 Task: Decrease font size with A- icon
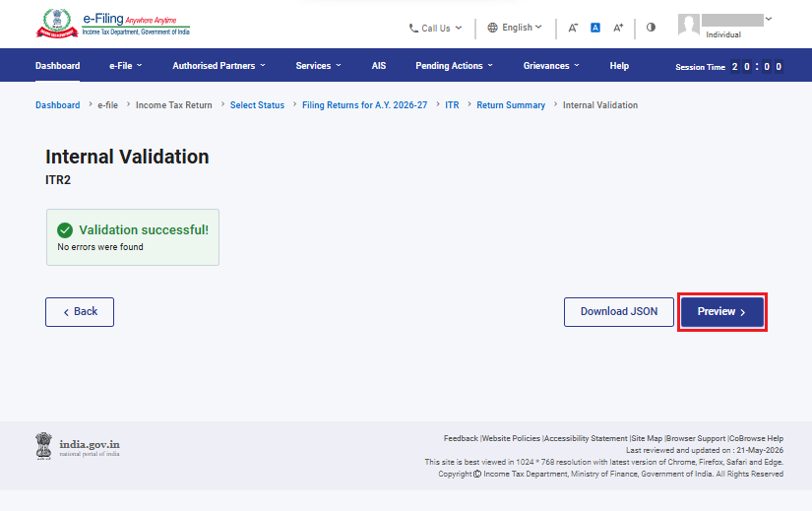[x=573, y=28]
